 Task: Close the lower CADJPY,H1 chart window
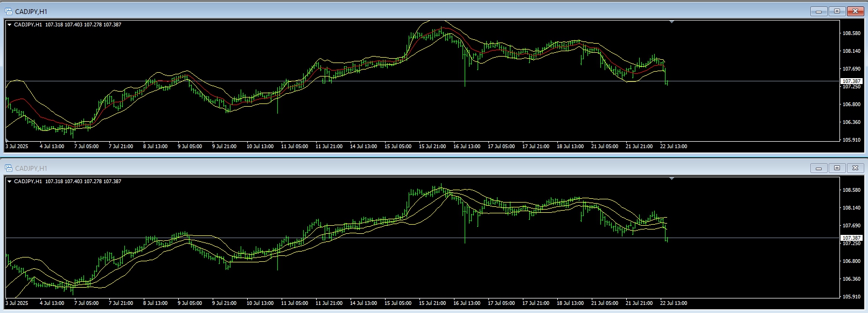855,168
